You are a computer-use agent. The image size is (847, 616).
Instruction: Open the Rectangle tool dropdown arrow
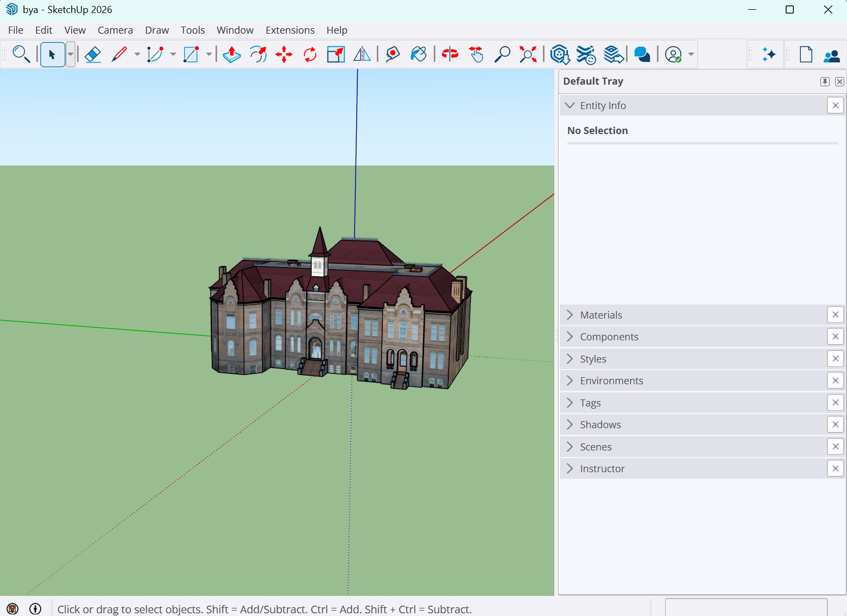click(209, 54)
